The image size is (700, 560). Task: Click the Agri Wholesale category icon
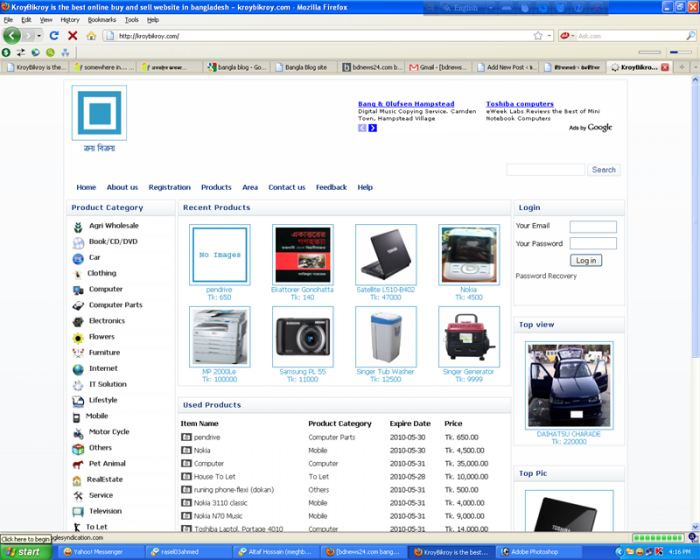[x=78, y=226]
